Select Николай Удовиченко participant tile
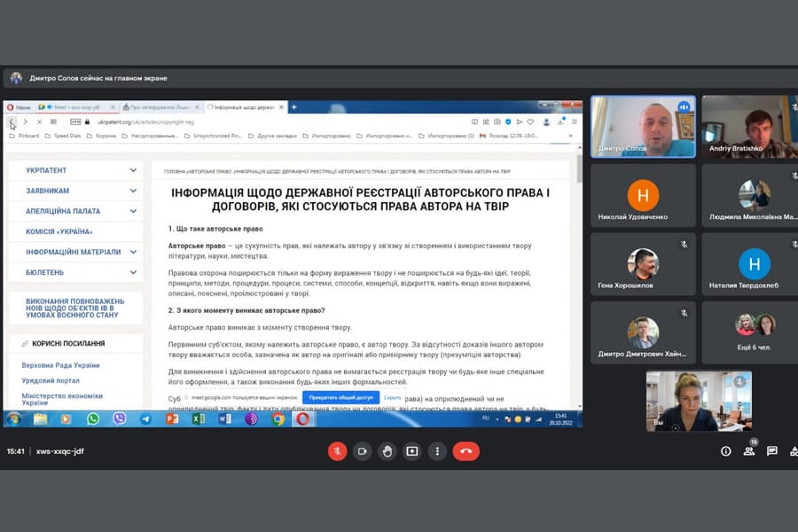The image size is (798, 532). [x=643, y=195]
